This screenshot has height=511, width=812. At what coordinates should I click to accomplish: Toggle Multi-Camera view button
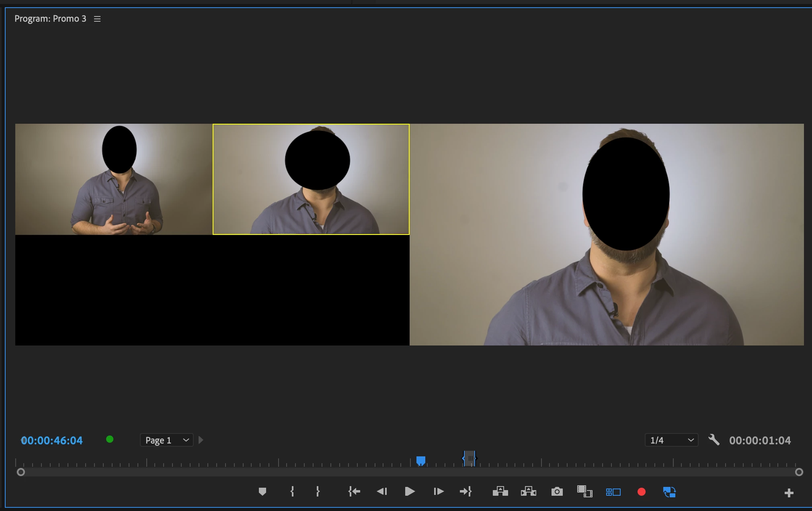(x=613, y=492)
